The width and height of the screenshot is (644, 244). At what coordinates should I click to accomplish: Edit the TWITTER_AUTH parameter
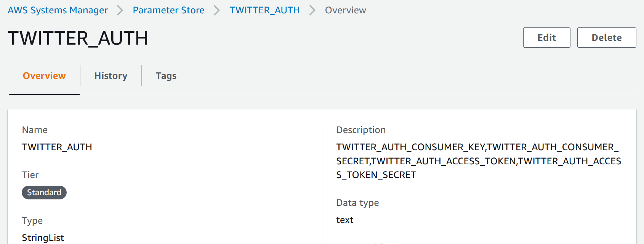coord(546,37)
